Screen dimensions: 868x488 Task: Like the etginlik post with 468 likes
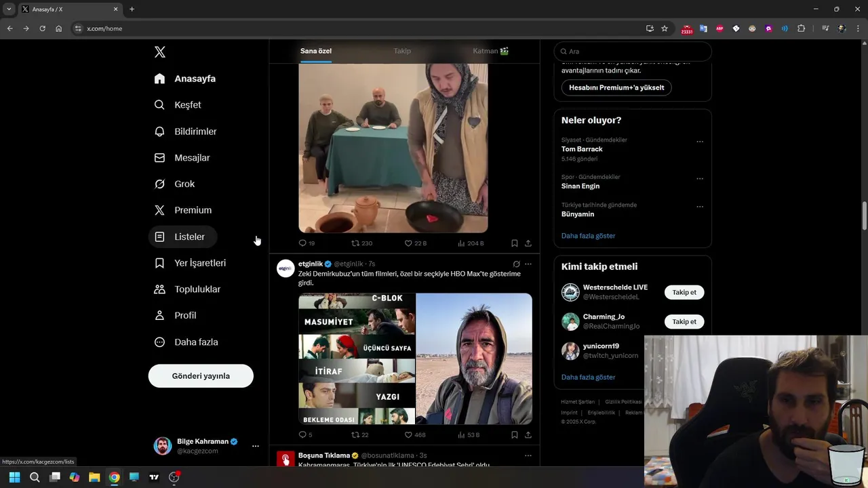pyautogui.click(x=415, y=435)
